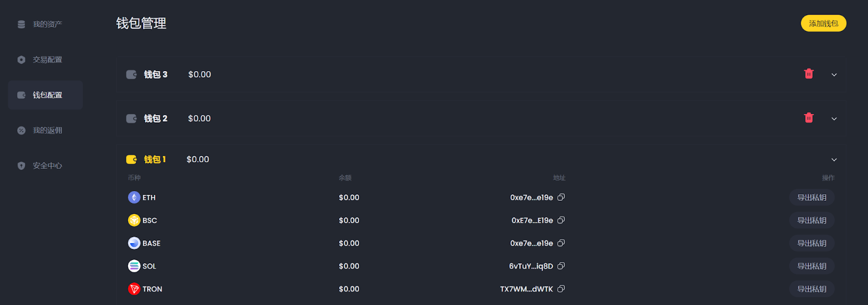Export private key for the SOL row
This screenshot has height=305, width=868.
pyautogui.click(x=812, y=266)
